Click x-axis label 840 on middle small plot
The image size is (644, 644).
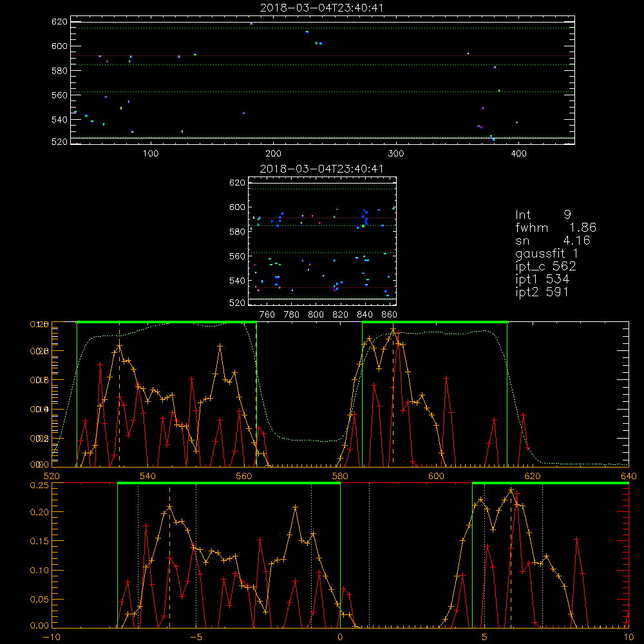[365, 315]
